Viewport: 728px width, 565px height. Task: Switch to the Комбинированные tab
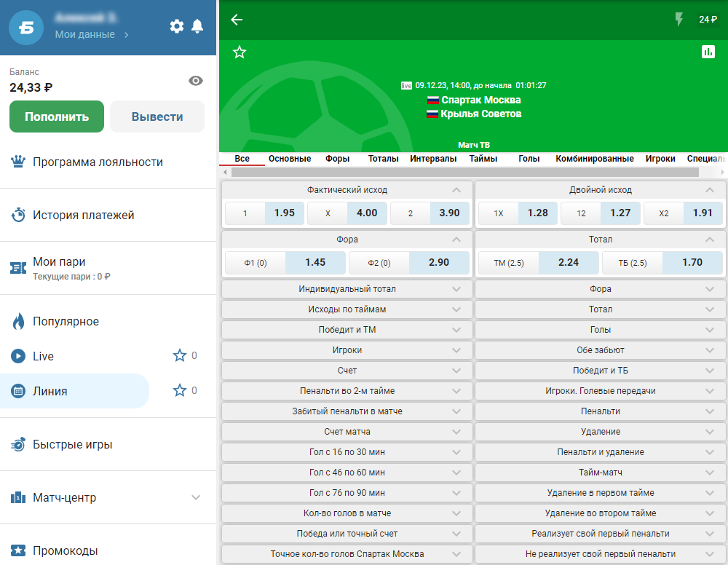click(595, 158)
